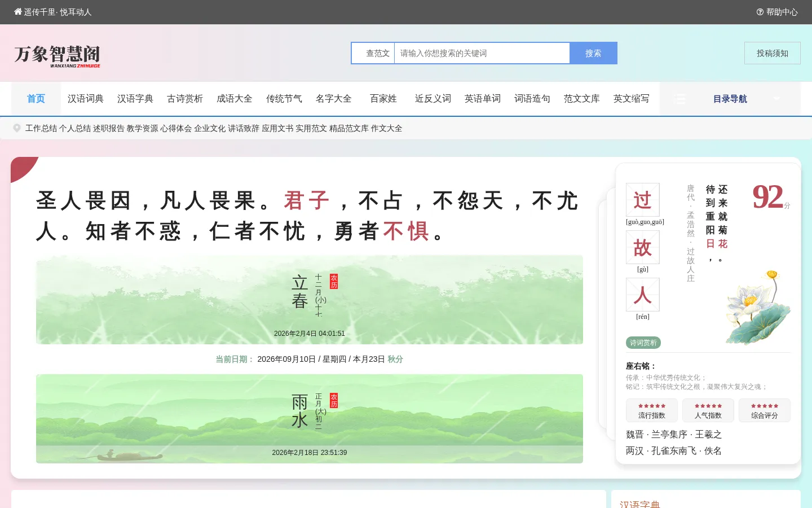
Task: Open 两汉 · 孔雀东南飞 · 佚名 link
Action: [674, 451]
